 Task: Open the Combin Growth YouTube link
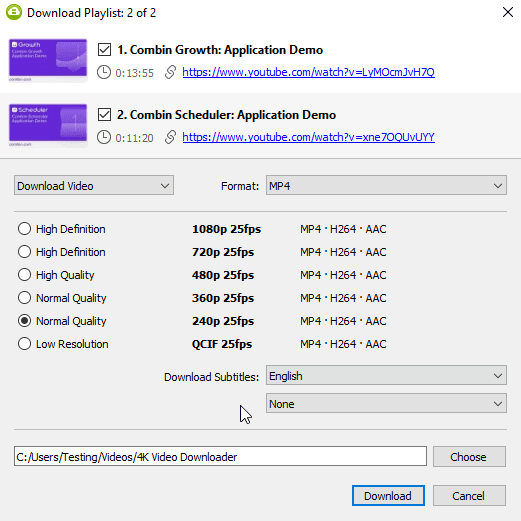click(x=308, y=72)
